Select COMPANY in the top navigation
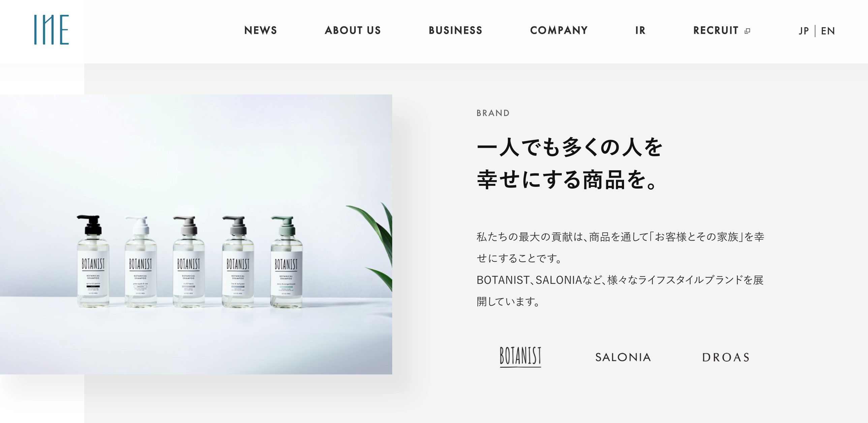Screen dimensions: 868x423 [x=559, y=30]
